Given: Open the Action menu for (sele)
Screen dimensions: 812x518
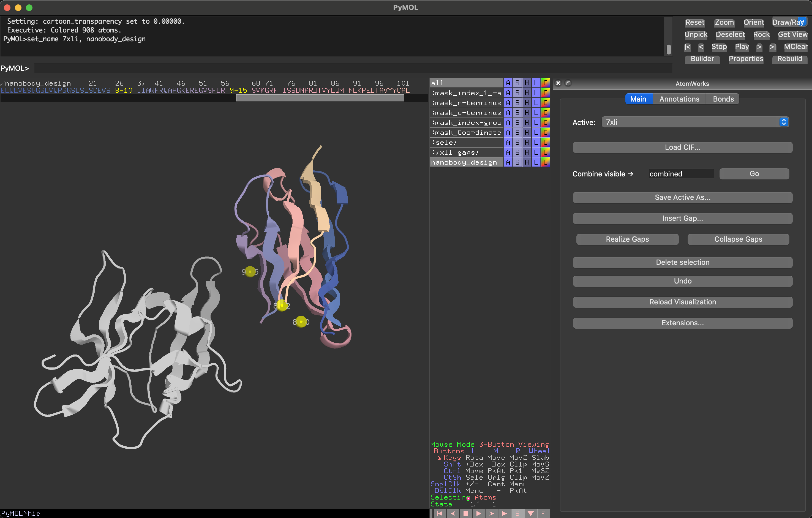Looking at the screenshot, I should click(508, 142).
